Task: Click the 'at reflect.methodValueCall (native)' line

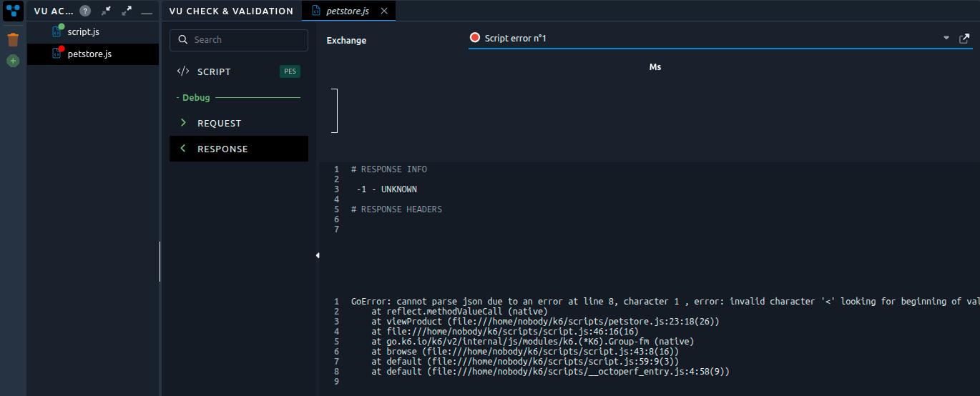Action: pos(459,312)
